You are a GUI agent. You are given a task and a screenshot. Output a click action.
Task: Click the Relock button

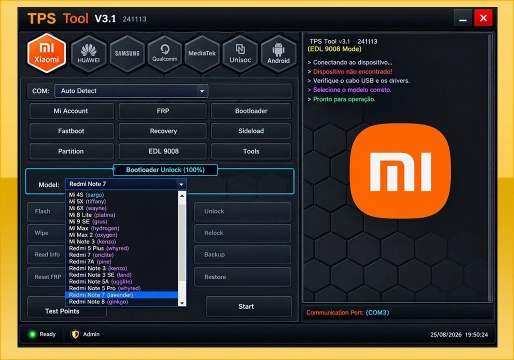coord(242,233)
